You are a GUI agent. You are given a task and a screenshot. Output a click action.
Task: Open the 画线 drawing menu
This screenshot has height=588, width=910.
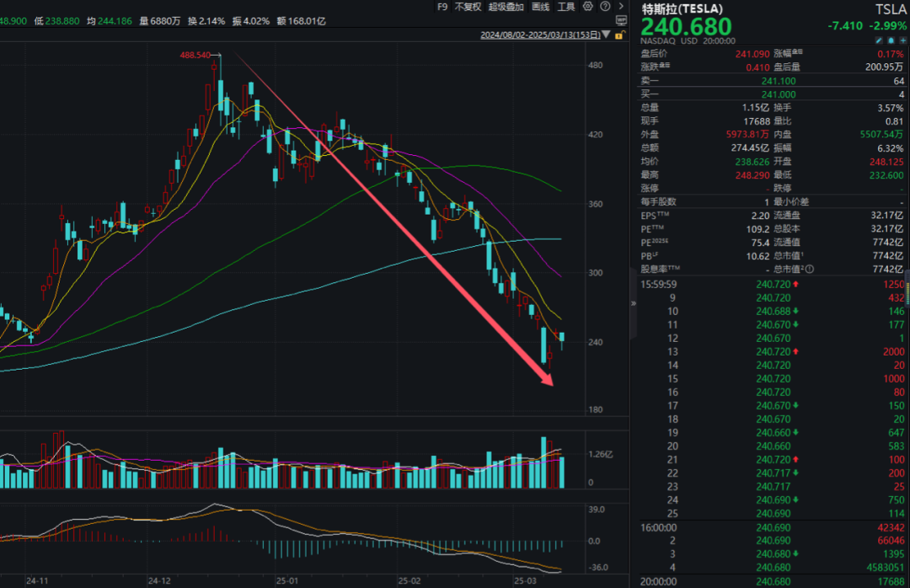(x=540, y=7)
